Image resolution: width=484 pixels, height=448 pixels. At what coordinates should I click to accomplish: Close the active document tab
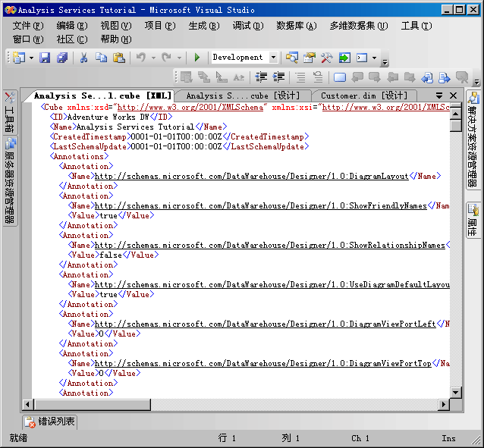tap(453, 96)
